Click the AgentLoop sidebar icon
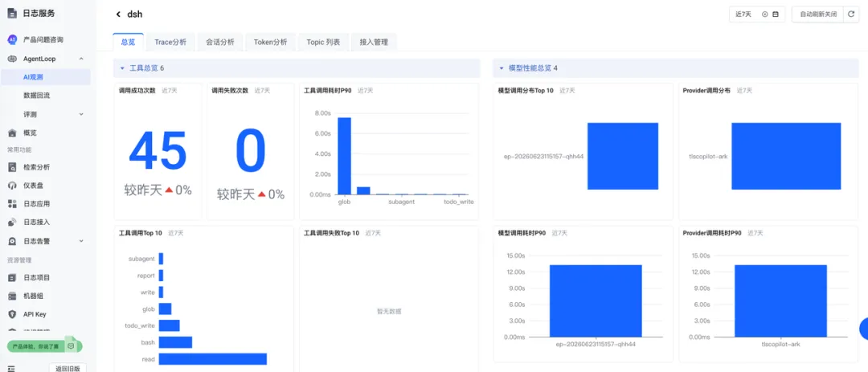 (x=12, y=59)
